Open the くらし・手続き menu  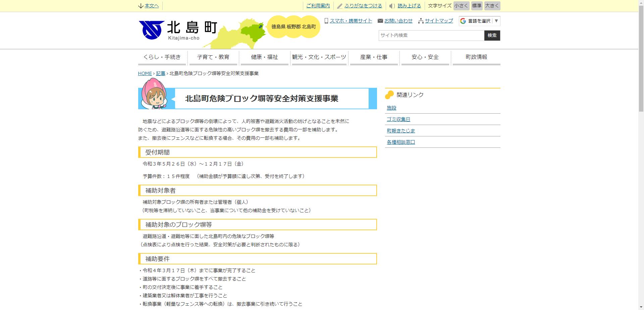click(162, 57)
